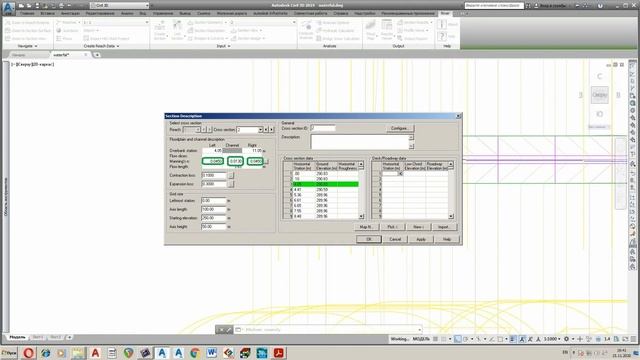
Task: Click the Save icon in quick access toolbar
Action: [x=37, y=6]
